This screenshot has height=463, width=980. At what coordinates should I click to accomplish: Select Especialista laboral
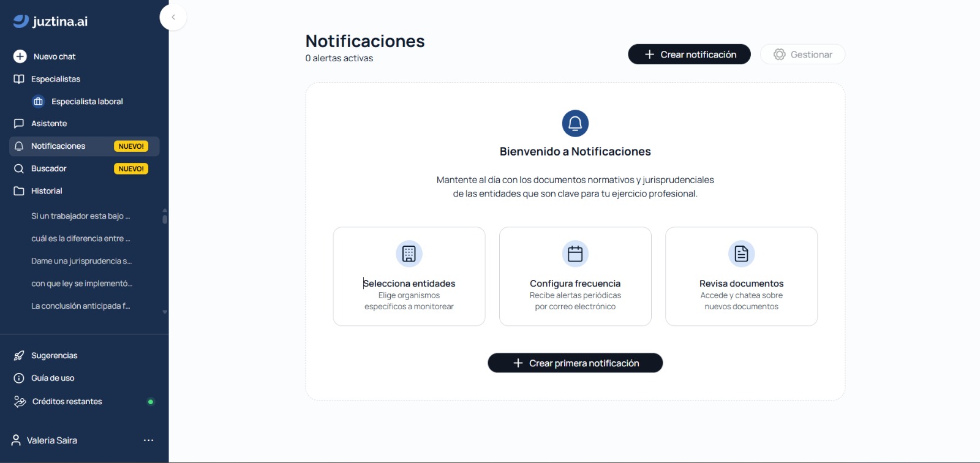point(87,102)
